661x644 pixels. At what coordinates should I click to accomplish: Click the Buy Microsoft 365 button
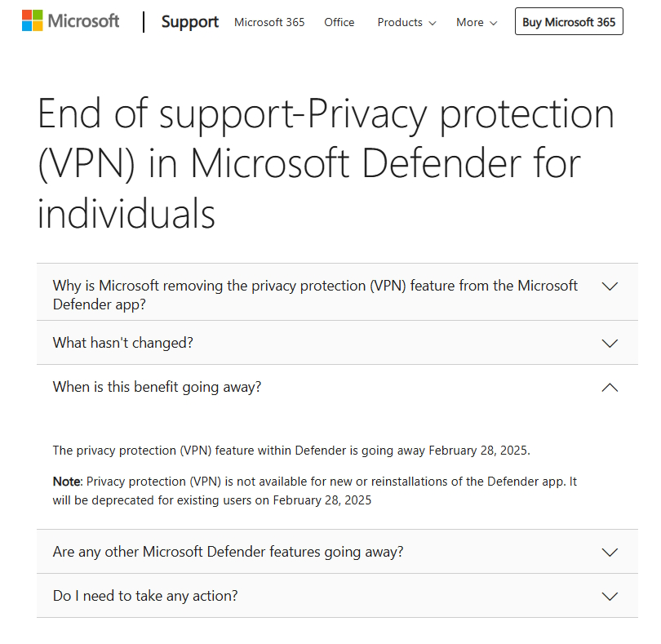pos(569,21)
